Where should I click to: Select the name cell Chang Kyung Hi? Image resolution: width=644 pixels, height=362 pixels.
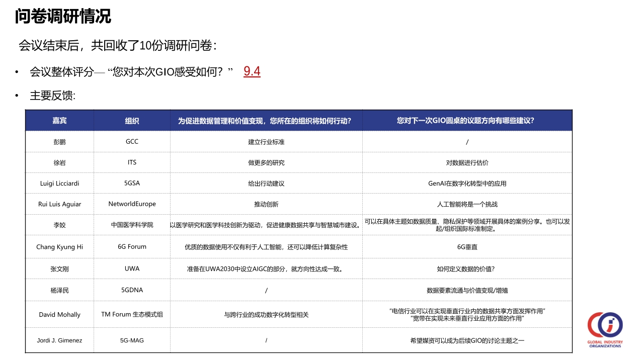click(59, 247)
